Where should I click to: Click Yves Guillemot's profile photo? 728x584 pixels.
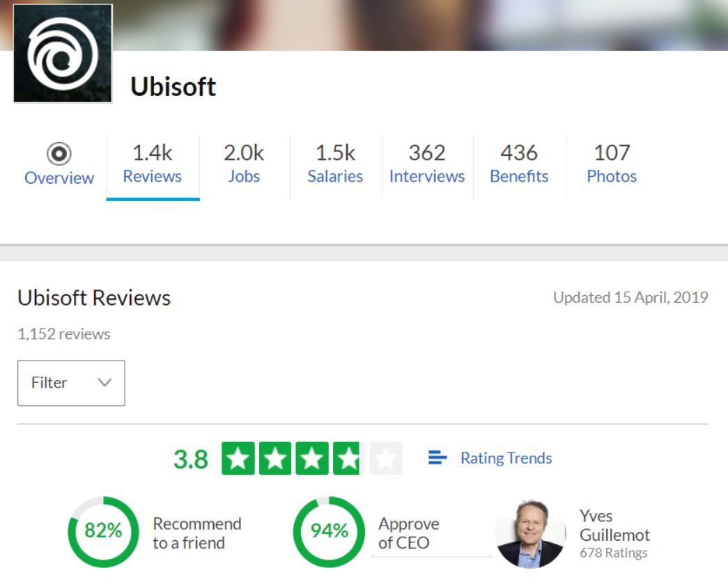click(531, 534)
